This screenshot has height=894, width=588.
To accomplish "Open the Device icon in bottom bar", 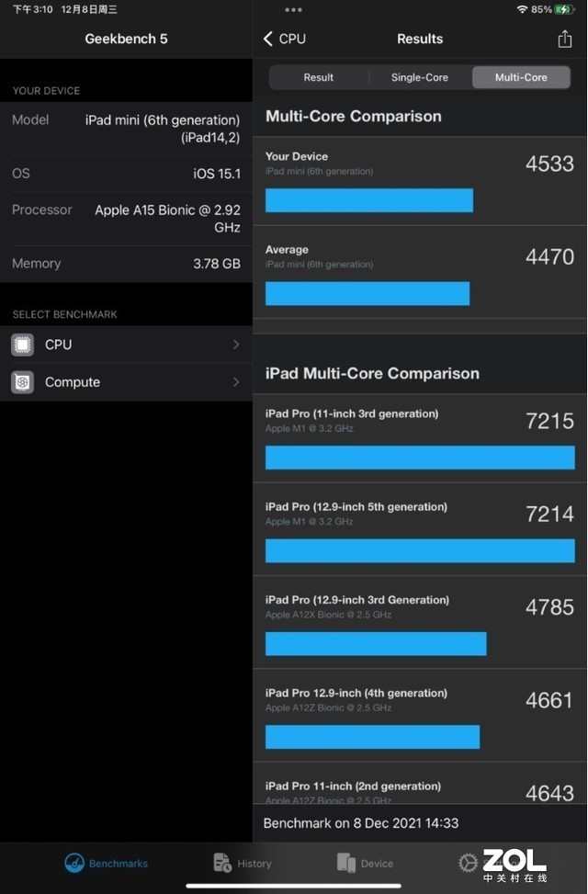I will click(x=346, y=863).
